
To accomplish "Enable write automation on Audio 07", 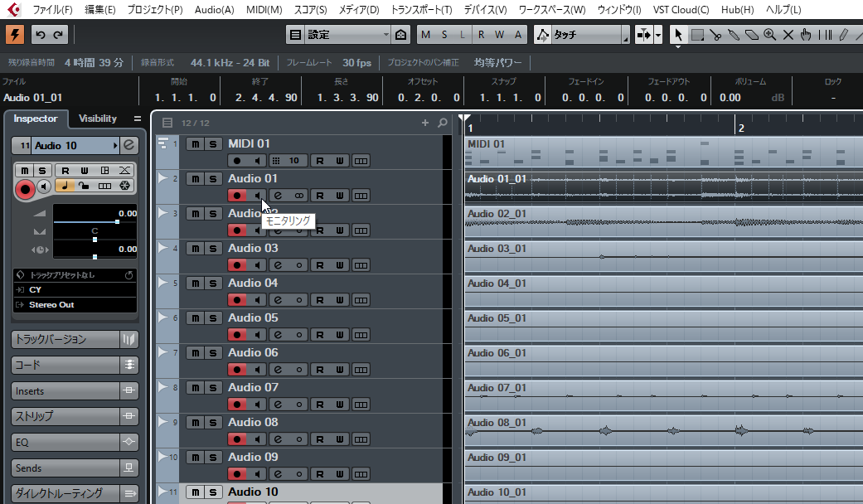I will point(340,405).
